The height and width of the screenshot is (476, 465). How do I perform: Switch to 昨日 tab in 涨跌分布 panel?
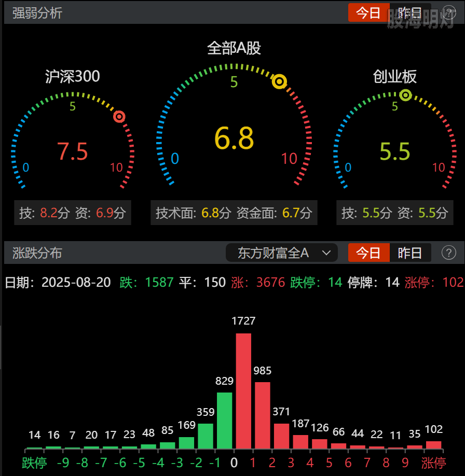click(410, 253)
